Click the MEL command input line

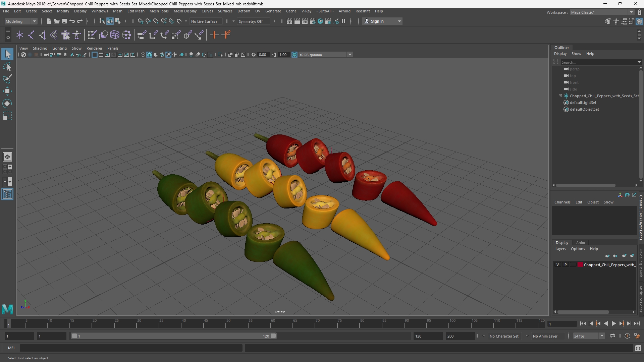pos(131,348)
